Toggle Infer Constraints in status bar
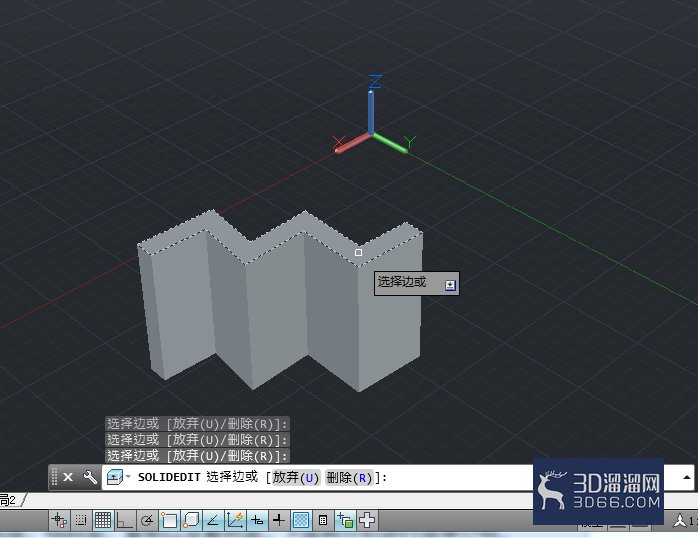The image size is (698, 538). (59, 520)
